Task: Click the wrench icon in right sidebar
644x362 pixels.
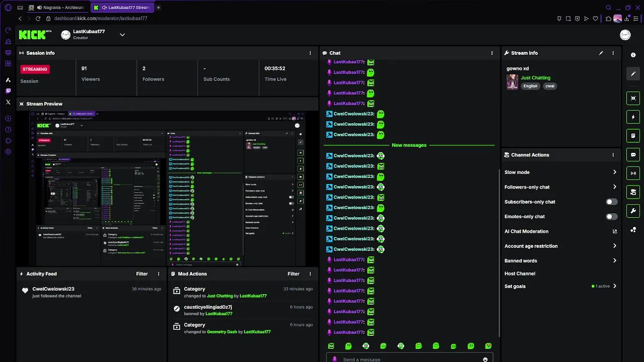Action: tap(633, 211)
